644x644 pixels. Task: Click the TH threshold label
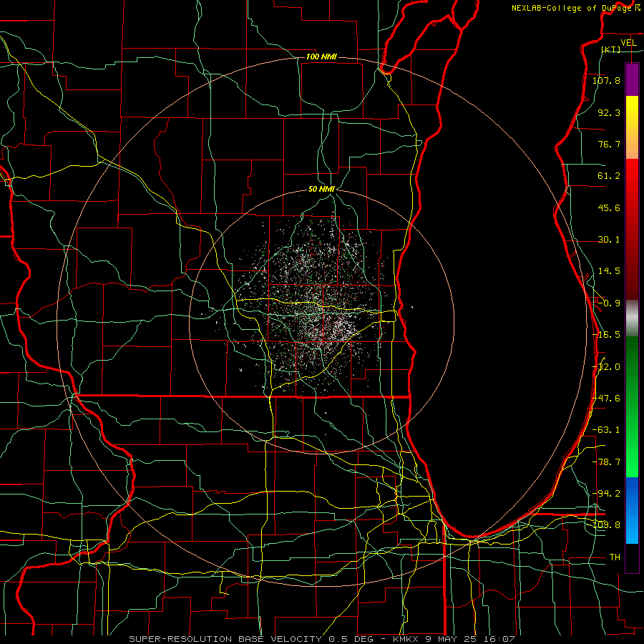(615, 557)
